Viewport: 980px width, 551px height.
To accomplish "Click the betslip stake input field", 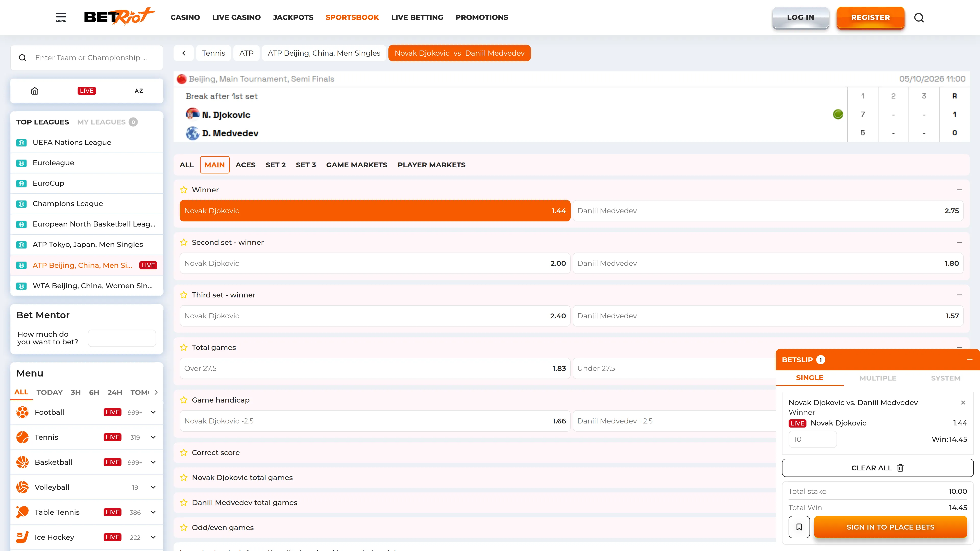I will (813, 439).
